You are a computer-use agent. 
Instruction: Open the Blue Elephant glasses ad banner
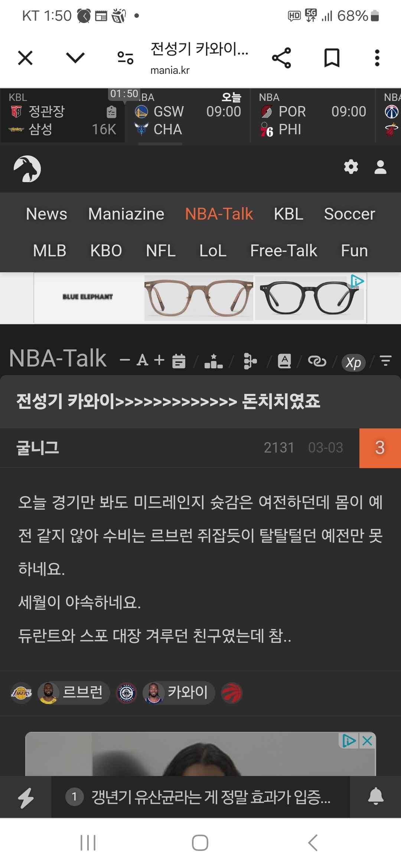[x=200, y=298]
